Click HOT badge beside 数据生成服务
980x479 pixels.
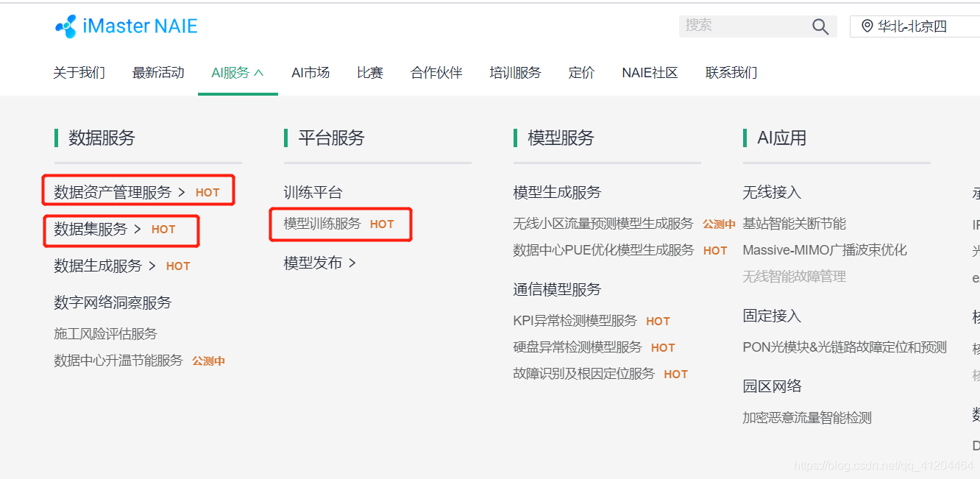tap(178, 266)
